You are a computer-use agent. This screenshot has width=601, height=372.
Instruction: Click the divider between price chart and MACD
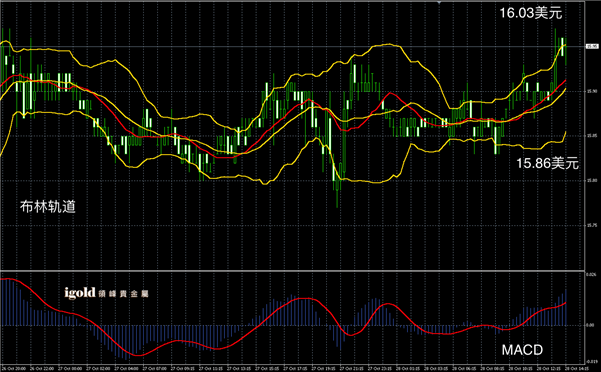point(292,271)
